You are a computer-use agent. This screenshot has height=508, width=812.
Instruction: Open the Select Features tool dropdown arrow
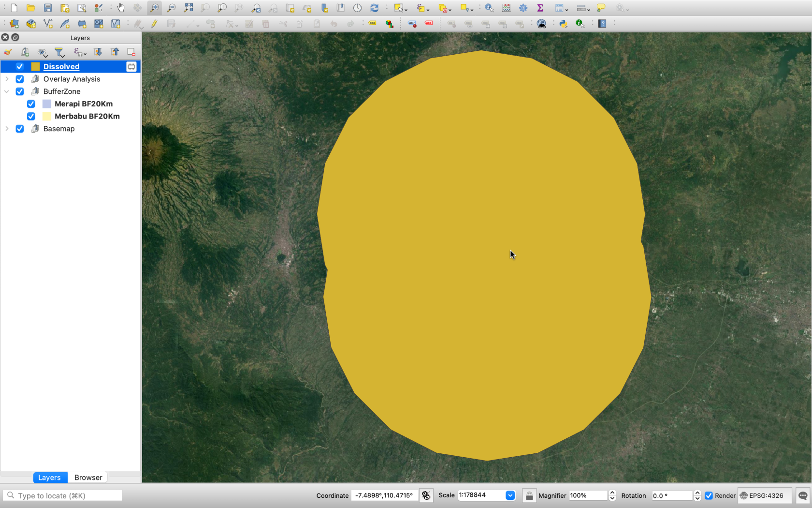click(406, 9)
